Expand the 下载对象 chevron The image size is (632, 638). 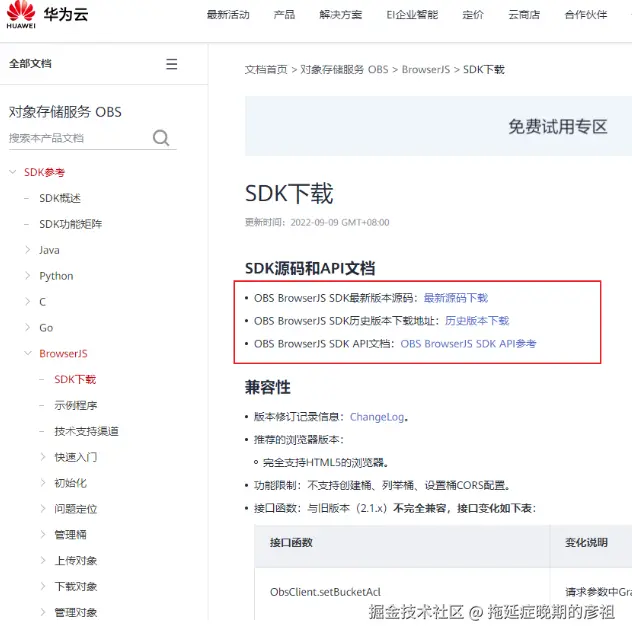tap(43, 586)
